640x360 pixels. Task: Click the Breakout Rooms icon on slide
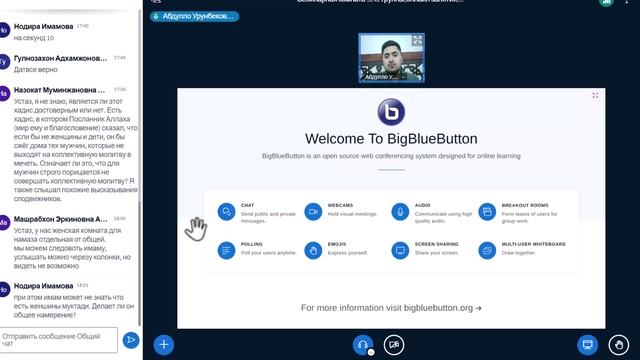point(487,212)
